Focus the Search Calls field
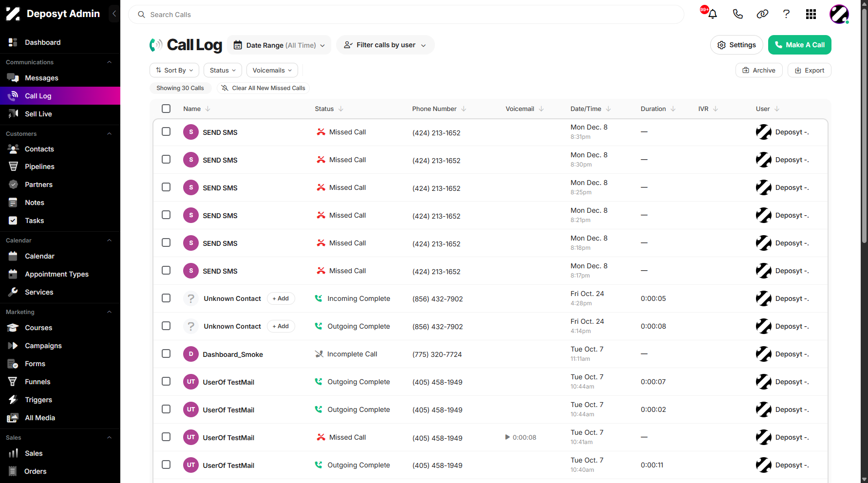This screenshot has width=868, height=483. [x=406, y=15]
